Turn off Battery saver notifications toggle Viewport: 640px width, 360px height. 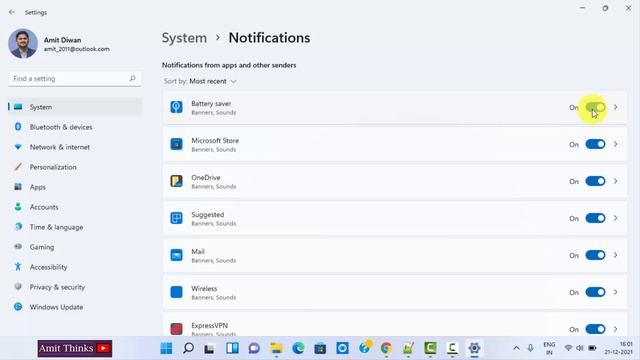[595, 107]
